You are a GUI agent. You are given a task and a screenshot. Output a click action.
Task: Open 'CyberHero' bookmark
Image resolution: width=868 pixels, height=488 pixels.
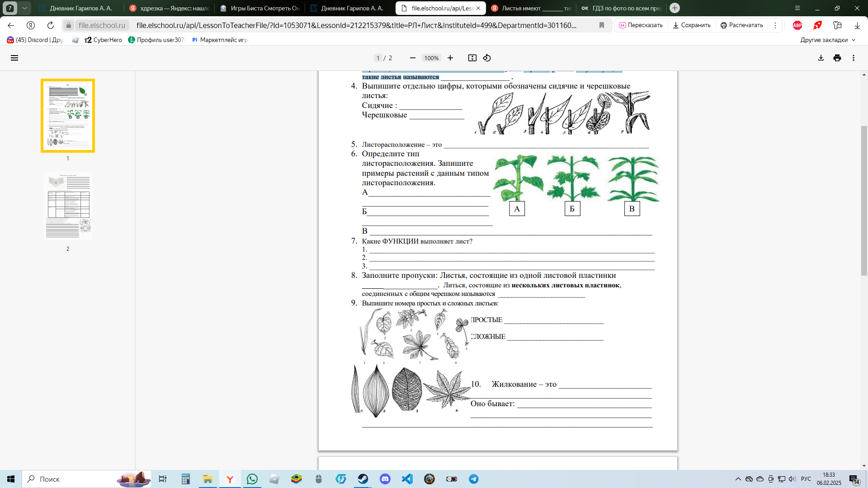[103, 40]
